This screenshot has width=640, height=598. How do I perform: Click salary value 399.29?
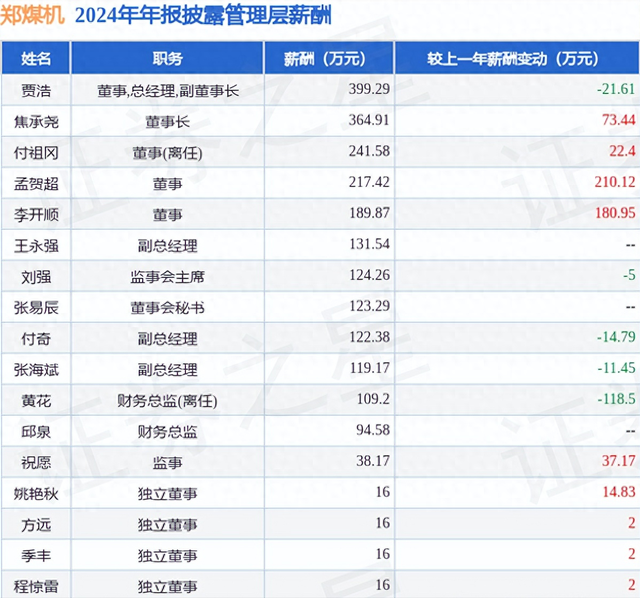coord(369,89)
